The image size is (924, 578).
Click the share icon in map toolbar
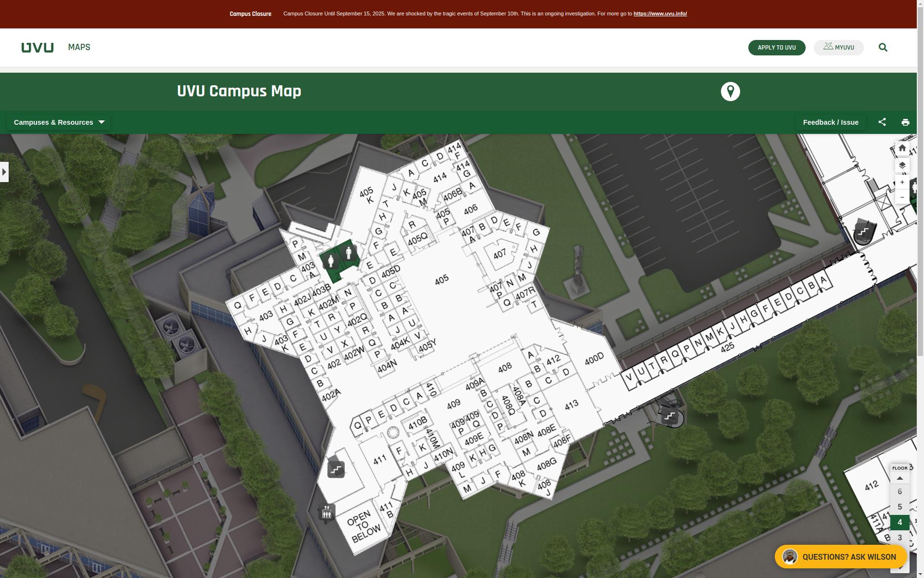pyautogui.click(x=882, y=122)
